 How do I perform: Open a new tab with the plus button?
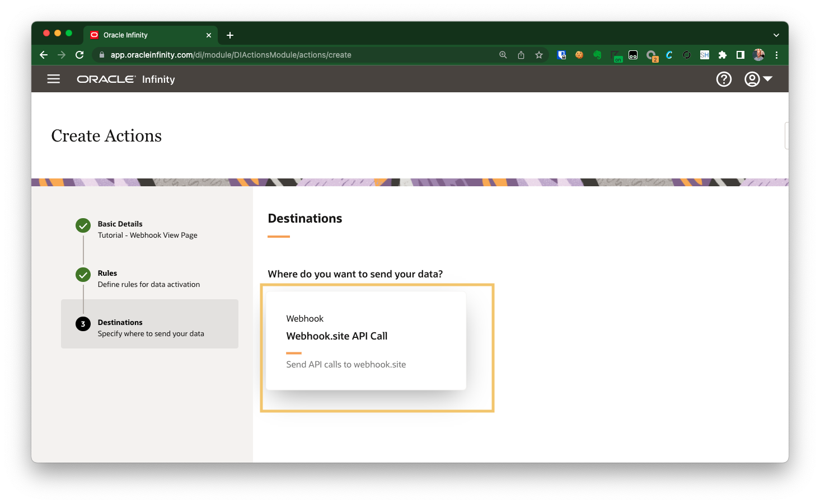point(229,35)
